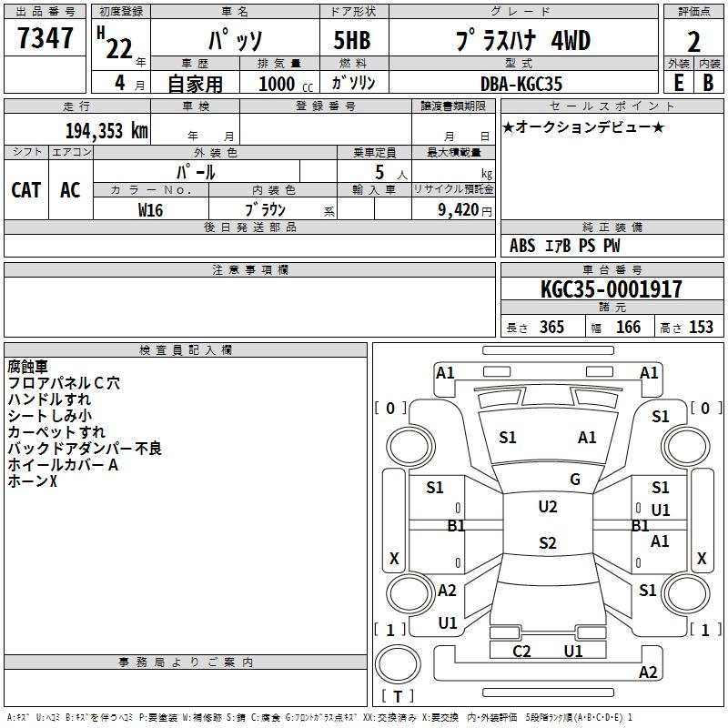The width and height of the screenshot is (728, 728).
Task: Click the note カーペットすれ
Action: pyautogui.click(x=56, y=431)
